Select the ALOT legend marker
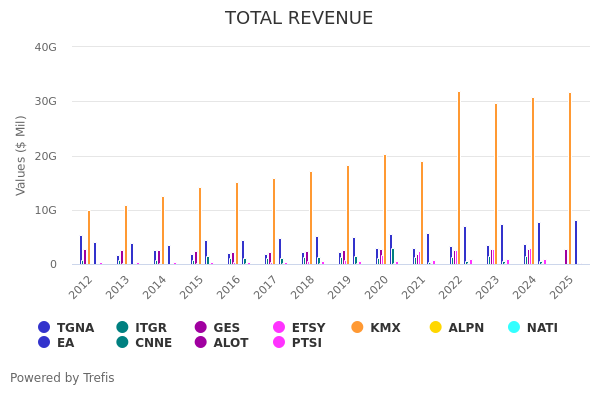 [200, 343]
